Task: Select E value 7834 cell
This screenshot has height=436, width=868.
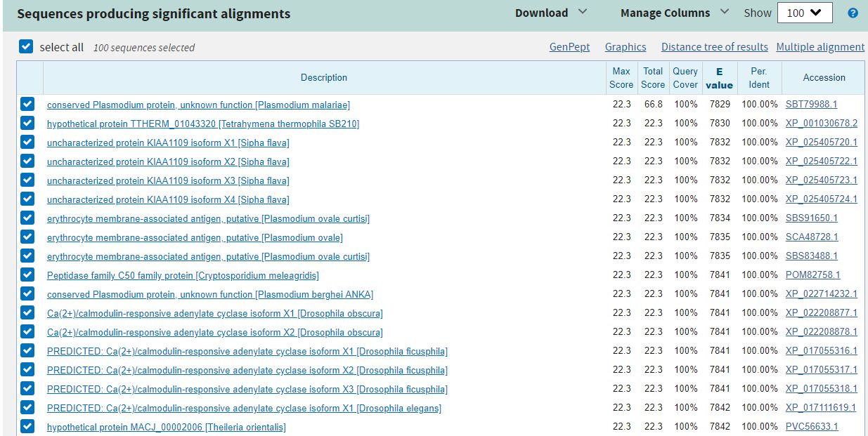Action: coord(720,218)
